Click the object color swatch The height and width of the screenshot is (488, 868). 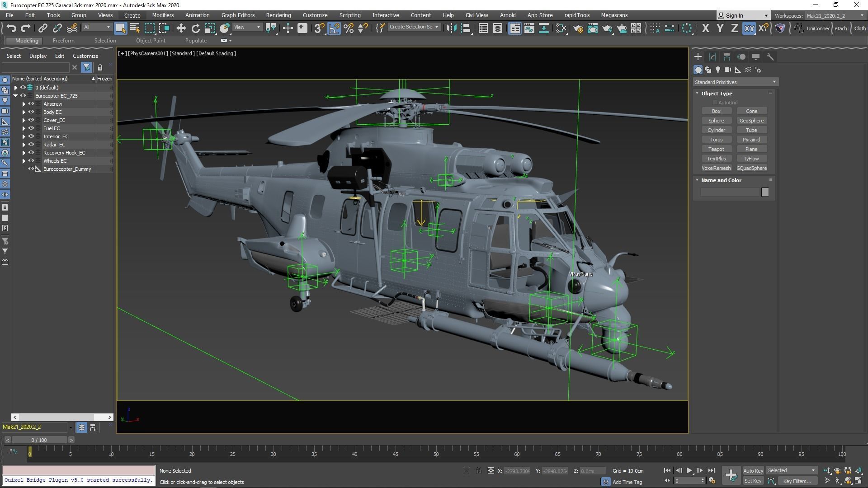[x=765, y=192]
